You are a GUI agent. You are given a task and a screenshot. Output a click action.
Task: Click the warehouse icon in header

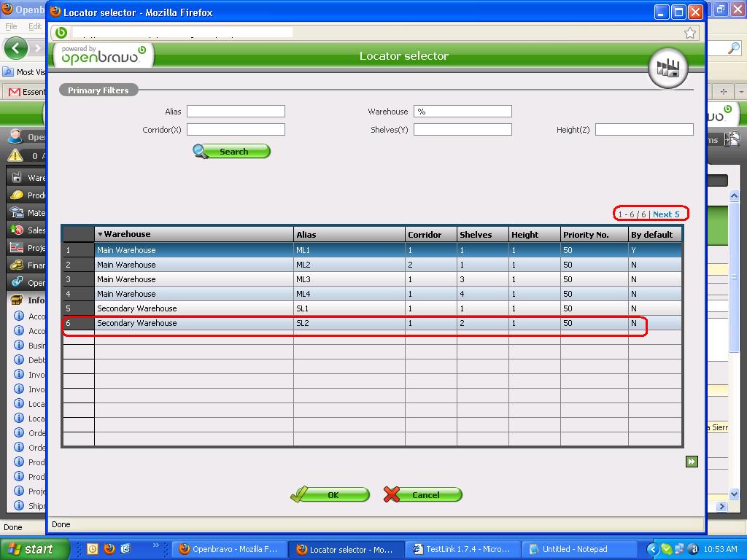click(x=668, y=69)
